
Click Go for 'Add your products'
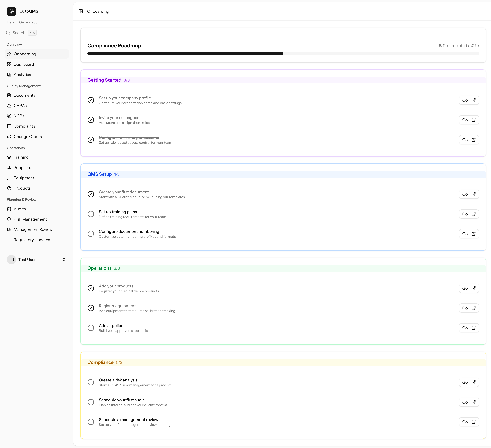(469, 288)
